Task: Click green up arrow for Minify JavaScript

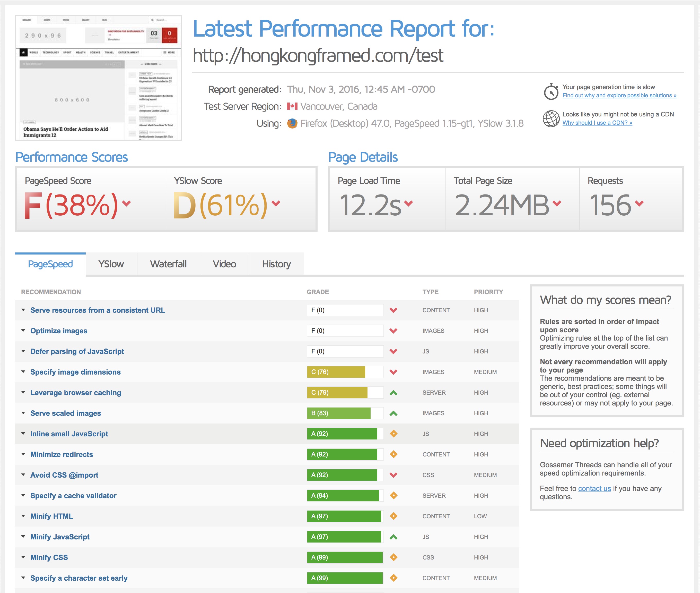Action: 393,537
